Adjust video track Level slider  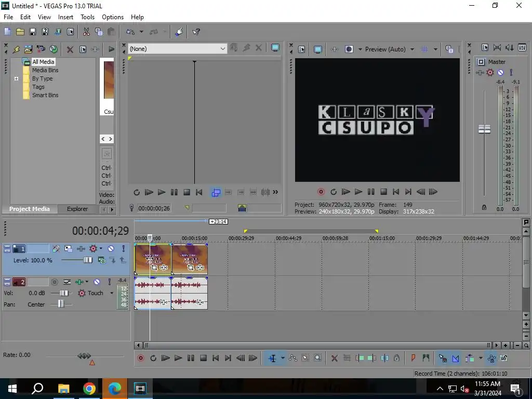pos(87,260)
